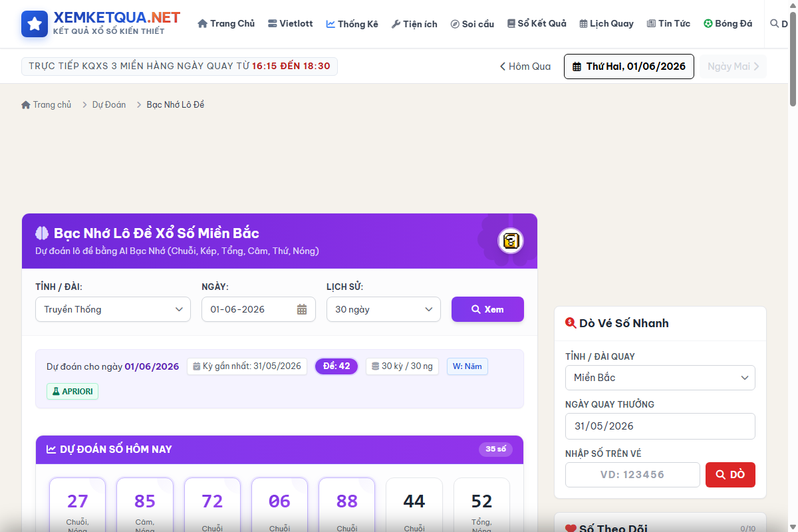The width and height of the screenshot is (798, 532).
Task: Open the Bóng Đá menu
Action: coord(728,24)
